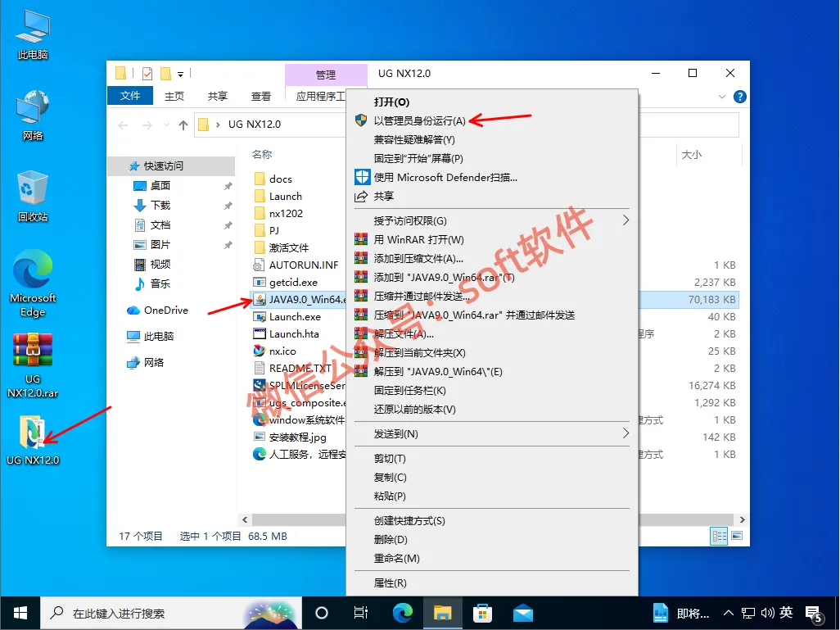The image size is (840, 630).
Task: Open the This PC desktop icon
Action: (33, 34)
